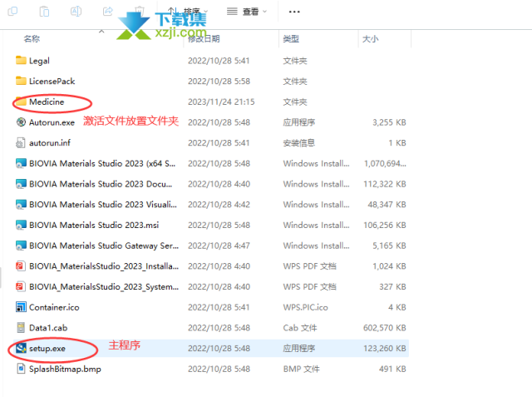Click the WPS.PIC.ico type of Container.ico

(305, 307)
